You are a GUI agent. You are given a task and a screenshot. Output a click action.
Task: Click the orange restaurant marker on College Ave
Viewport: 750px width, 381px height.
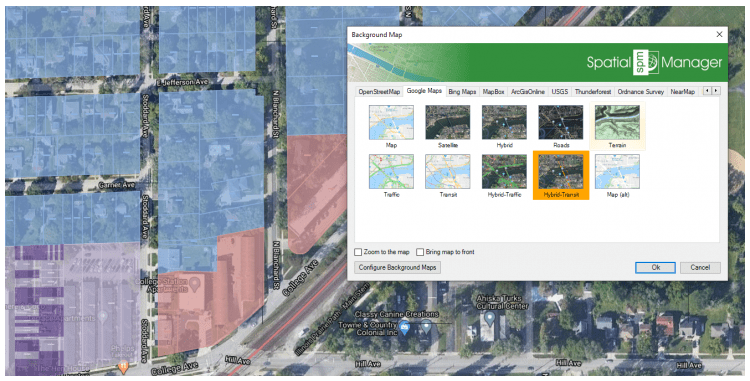tap(123, 367)
